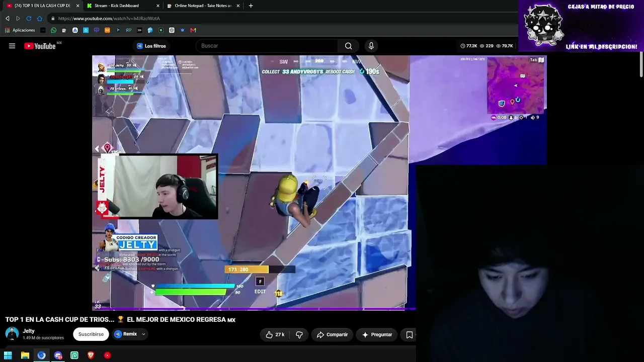Go back with the browser back arrow
This screenshot has height=362, width=644.
pos(8,19)
